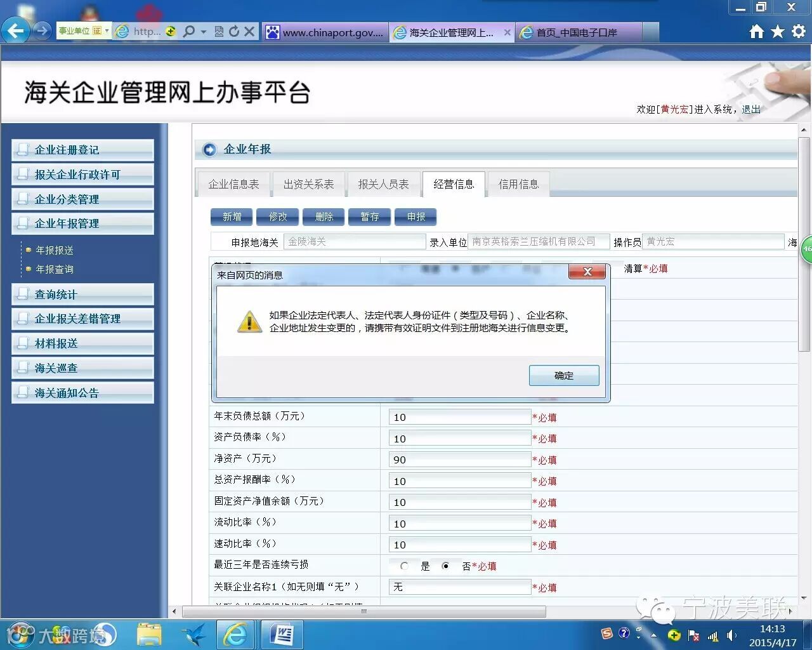
Task: Expand 报关企业行政许可 sidebar menu
Action: tap(82, 175)
